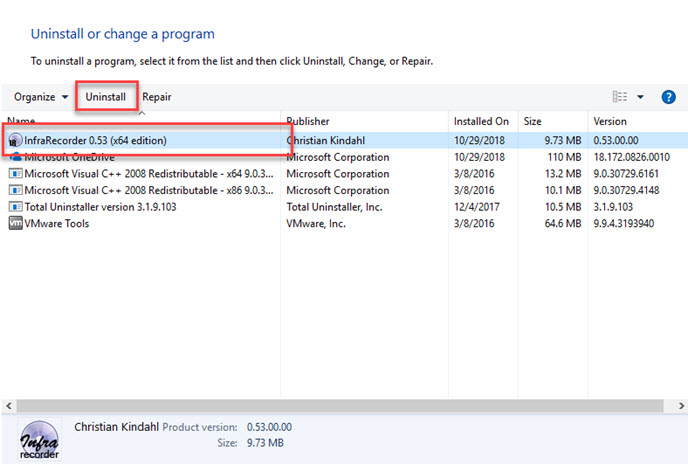Image resolution: width=688 pixels, height=464 pixels.
Task: Click the horizontal scrollbar left arrow
Action: (9, 406)
